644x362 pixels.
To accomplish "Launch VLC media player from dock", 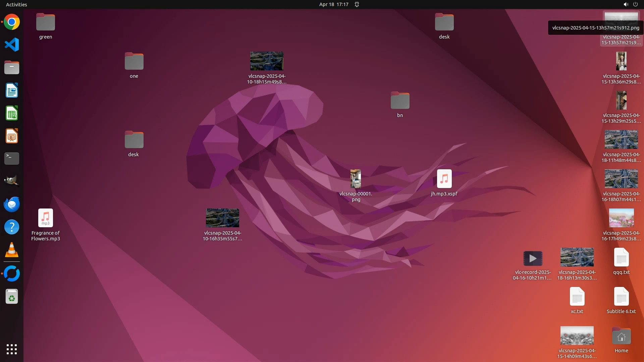I will point(12,250).
